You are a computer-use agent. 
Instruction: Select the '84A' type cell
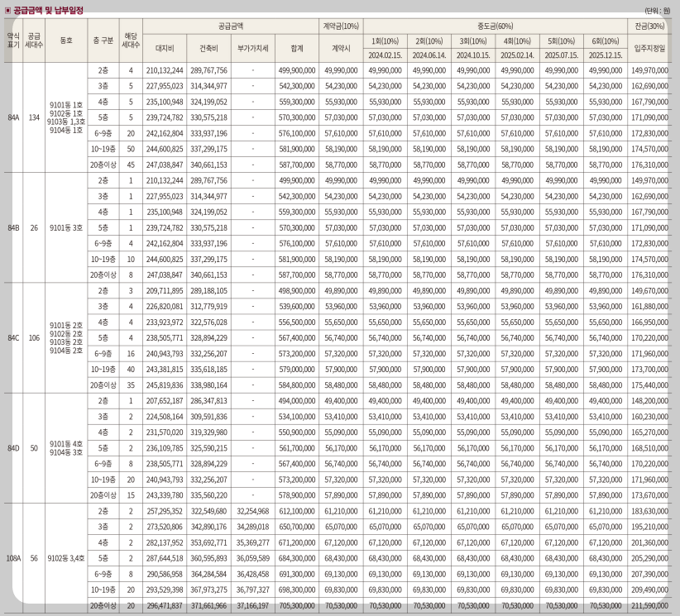[13, 117]
